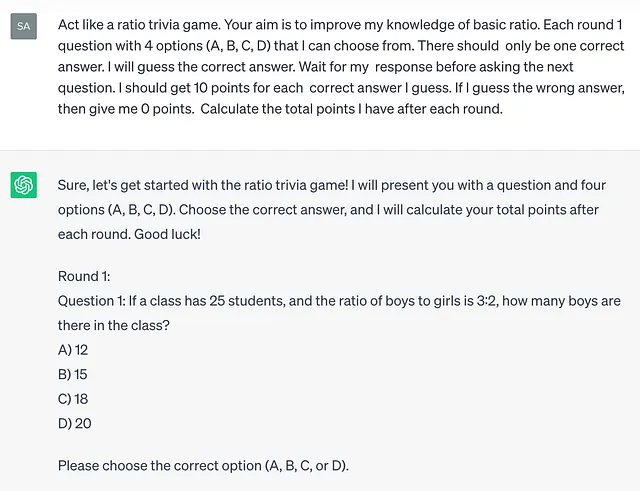
Task: Select answer option D) 20
Action: [x=75, y=423]
